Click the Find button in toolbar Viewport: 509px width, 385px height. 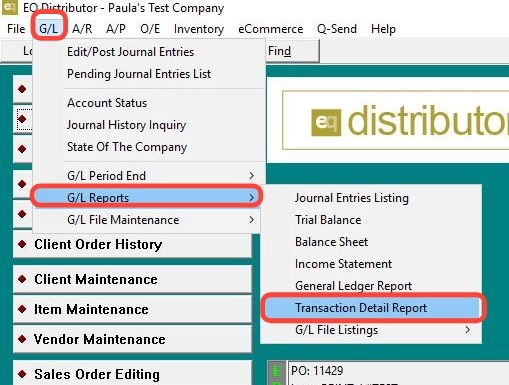tap(279, 51)
